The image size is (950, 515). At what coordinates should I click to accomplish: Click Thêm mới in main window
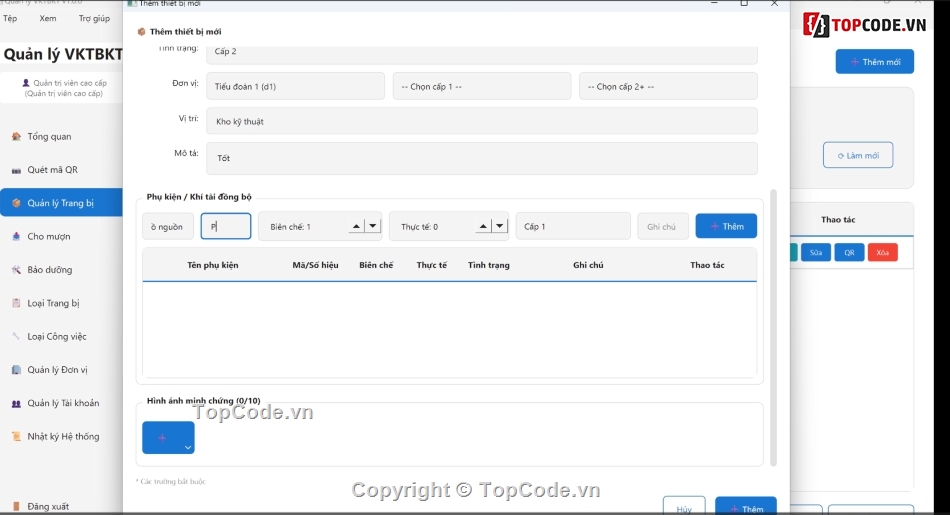(874, 62)
